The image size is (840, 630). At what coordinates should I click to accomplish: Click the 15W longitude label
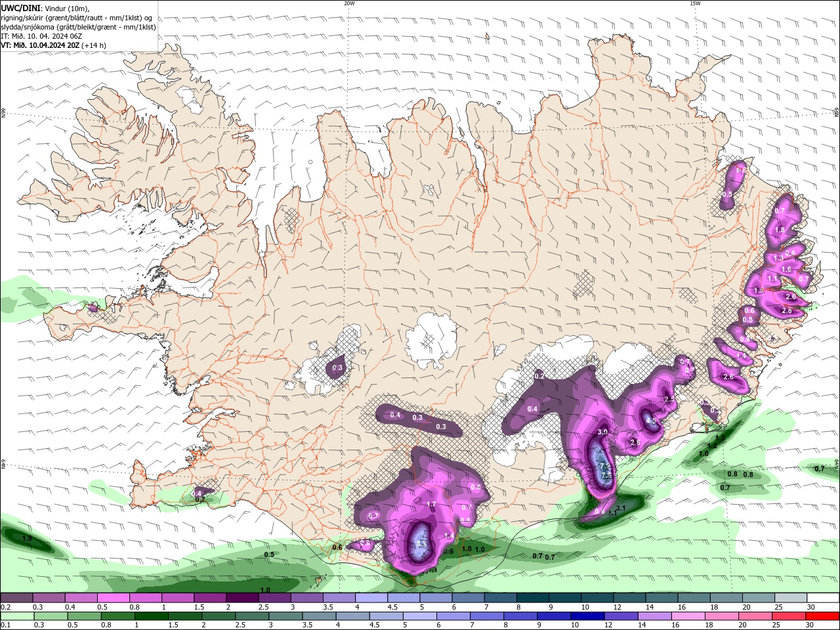point(695,3)
